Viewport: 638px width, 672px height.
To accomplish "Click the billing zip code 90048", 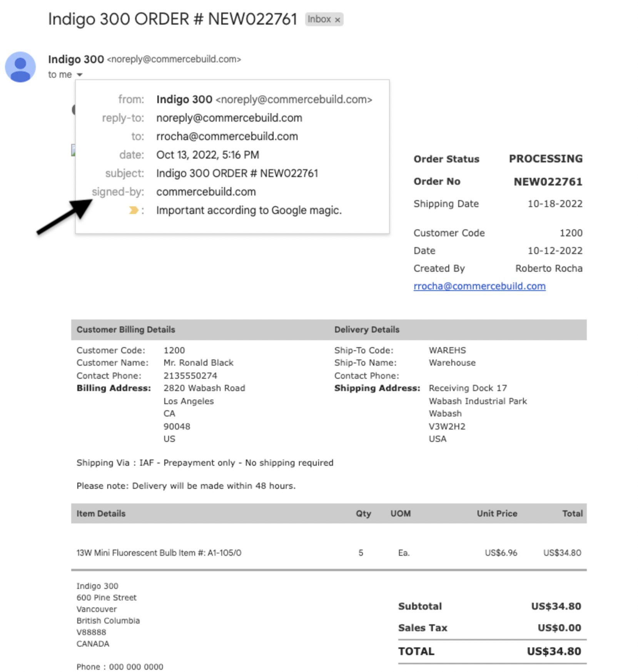I will pos(177,426).
